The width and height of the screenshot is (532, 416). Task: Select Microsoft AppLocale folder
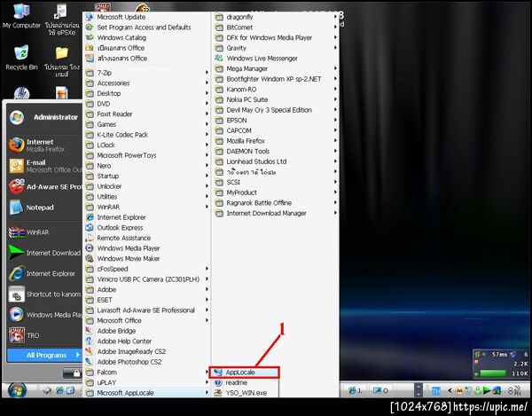(x=147, y=393)
